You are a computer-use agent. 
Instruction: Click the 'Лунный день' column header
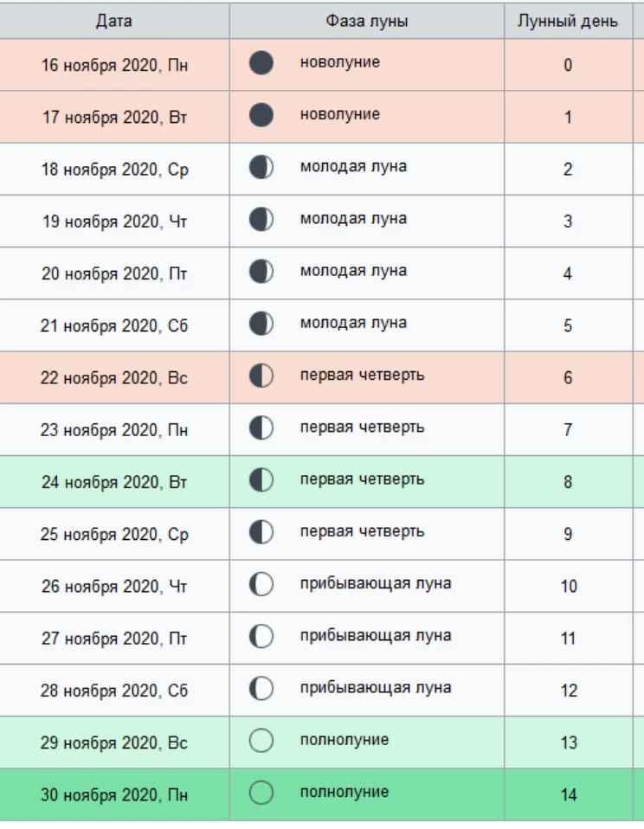(x=568, y=21)
